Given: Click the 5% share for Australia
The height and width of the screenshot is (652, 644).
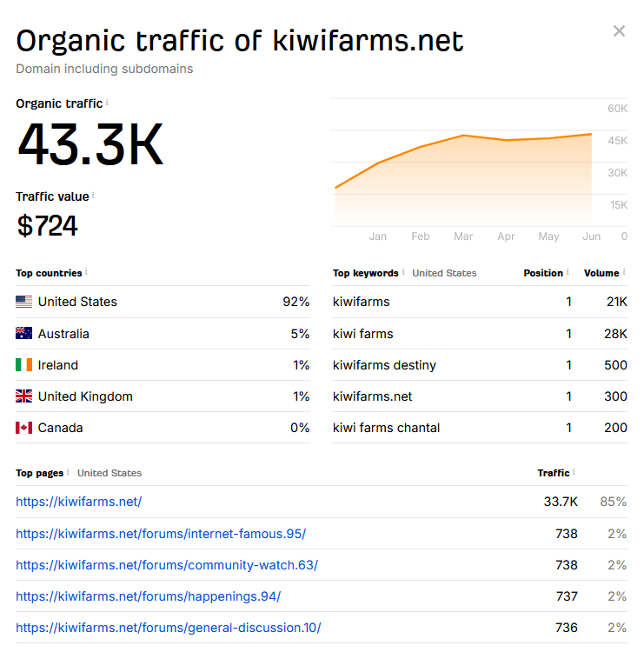Looking at the screenshot, I should click(300, 334).
